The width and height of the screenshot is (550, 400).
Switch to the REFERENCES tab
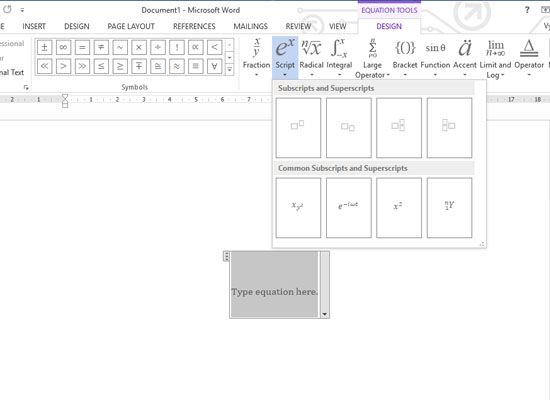194,26
